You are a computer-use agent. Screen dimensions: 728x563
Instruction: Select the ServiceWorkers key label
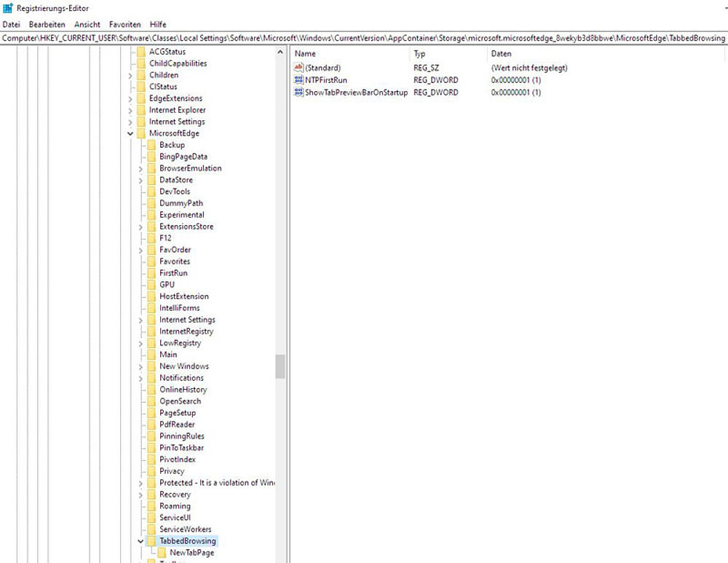tap(185, 529)
